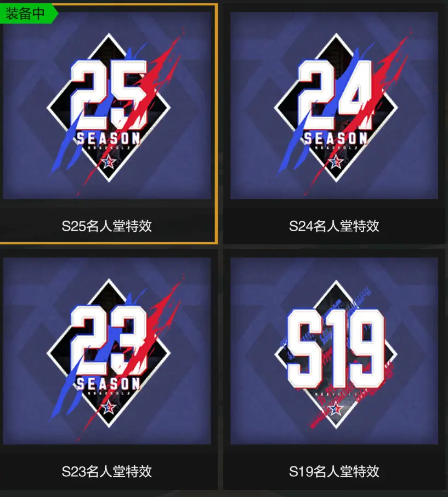Click the green 装备中 equipped badge
Screen dimensions: 448x497
(x=28, y=13)
